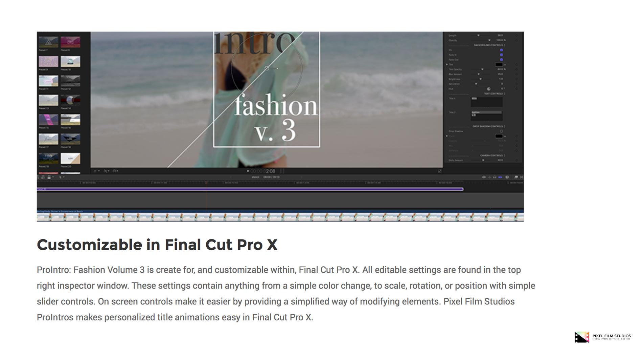Select the Preset 17 thumbnail
The height and width of the screenshot is (359, 644).
click(48, 139)
